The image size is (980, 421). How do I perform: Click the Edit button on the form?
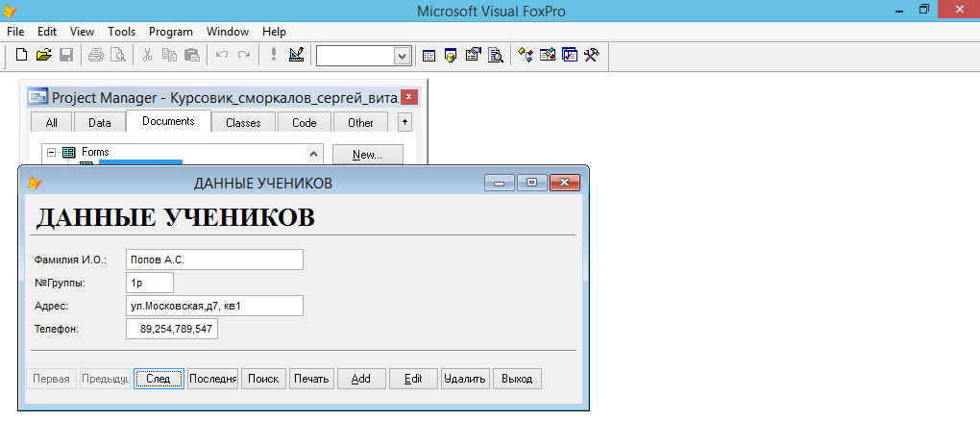coord(413,379)
